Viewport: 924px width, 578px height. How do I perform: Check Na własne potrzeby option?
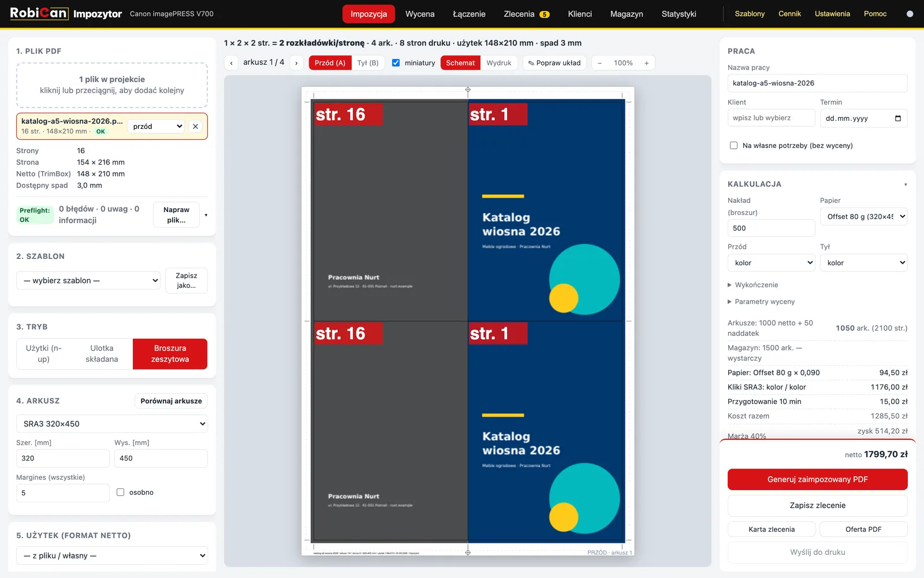click(733, 146)
